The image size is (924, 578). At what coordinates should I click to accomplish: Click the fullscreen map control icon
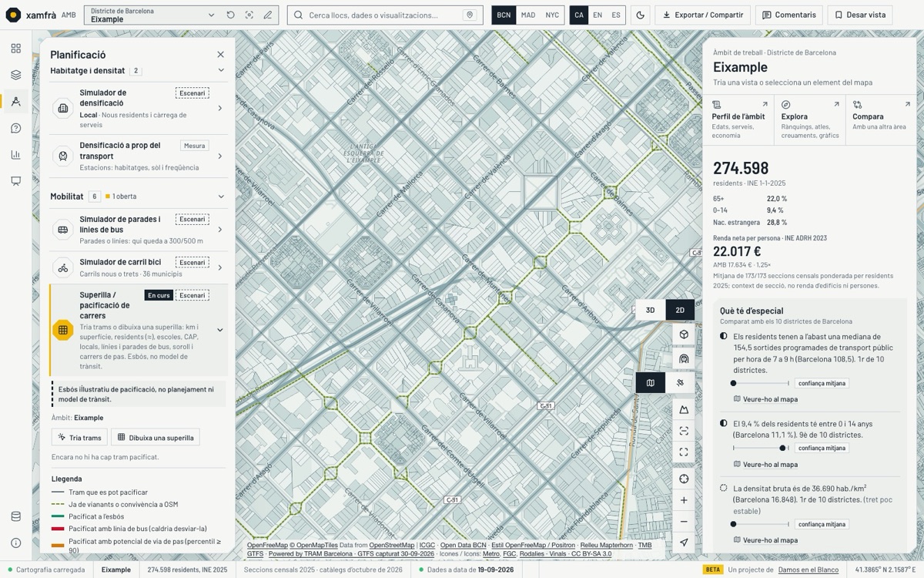(684, 452)
